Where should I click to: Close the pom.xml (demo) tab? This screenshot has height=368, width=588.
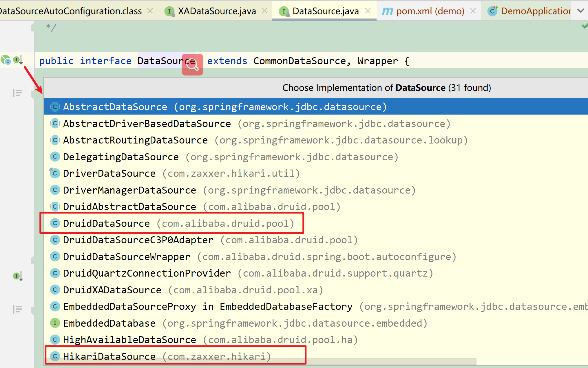click(x=473, y=11)
